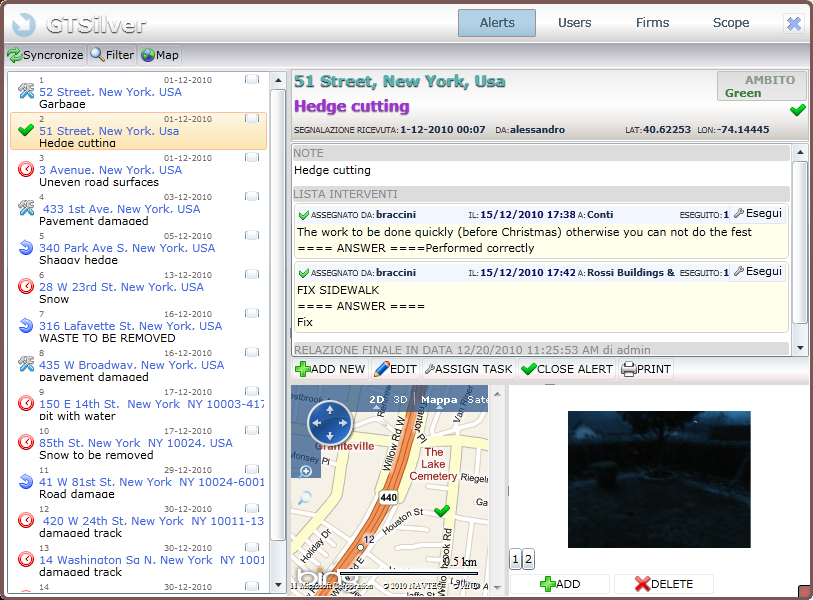Click red clock icon of 85th St alert

pos(26,442)
